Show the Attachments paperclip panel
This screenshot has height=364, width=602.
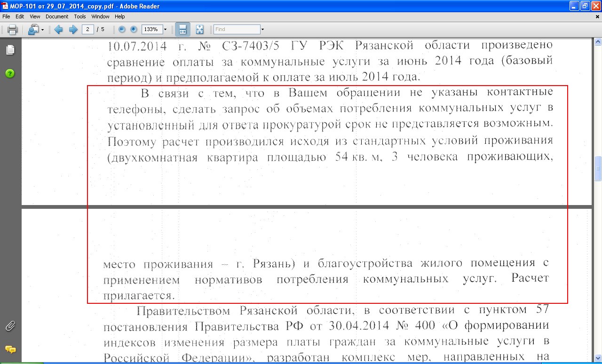pyautogui.click(x=10, y=325)
